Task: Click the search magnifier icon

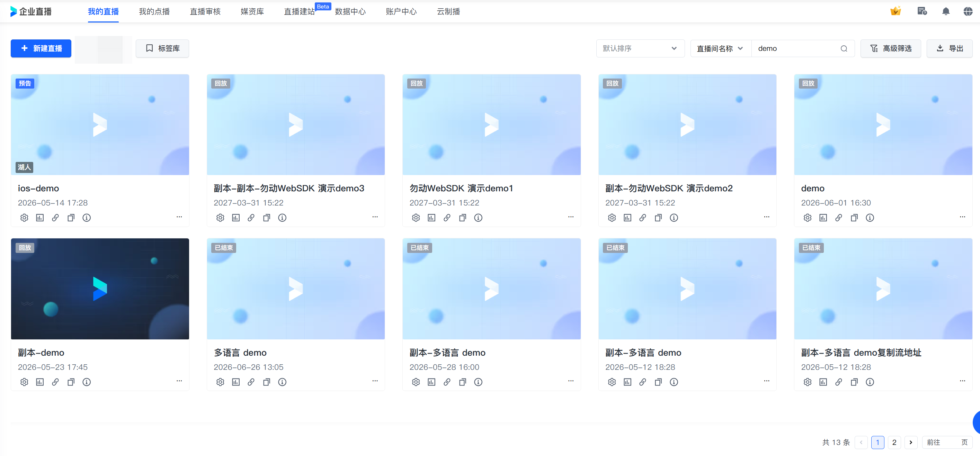Action: click(844, 49)
